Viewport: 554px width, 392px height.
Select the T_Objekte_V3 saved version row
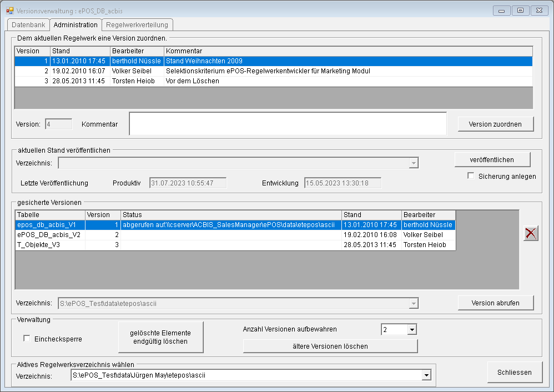[x=50, y=245]
